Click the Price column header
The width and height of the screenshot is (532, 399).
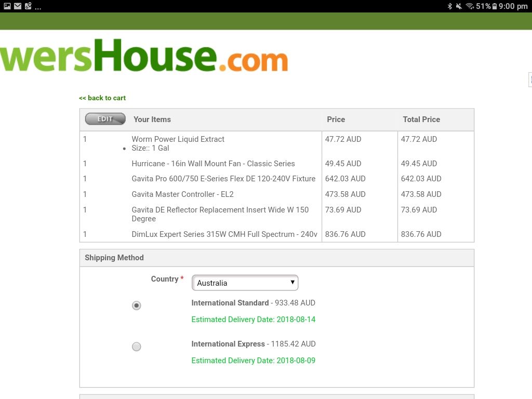coord(336,119)
